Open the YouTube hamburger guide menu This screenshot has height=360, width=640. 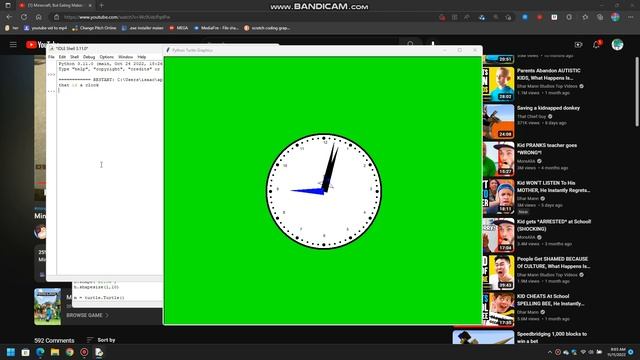coord(13,44)
